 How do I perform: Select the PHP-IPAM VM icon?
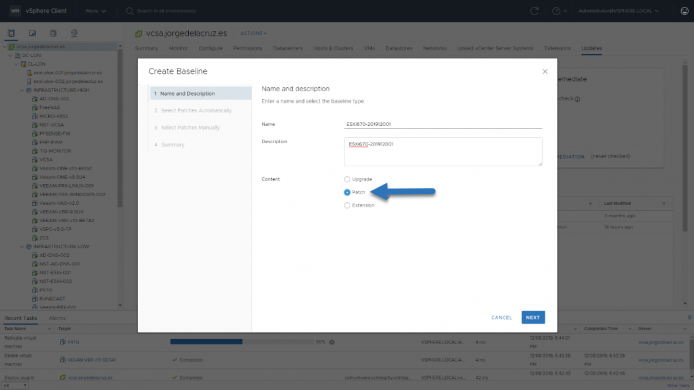[x=35, y=142]
